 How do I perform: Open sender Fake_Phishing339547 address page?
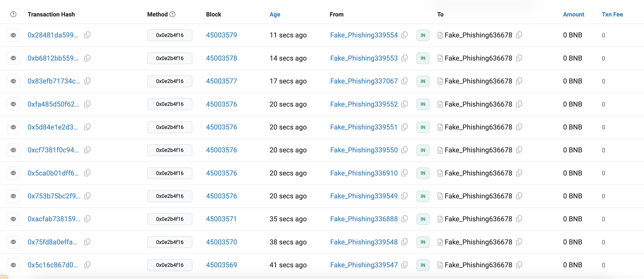pos(364,265)
